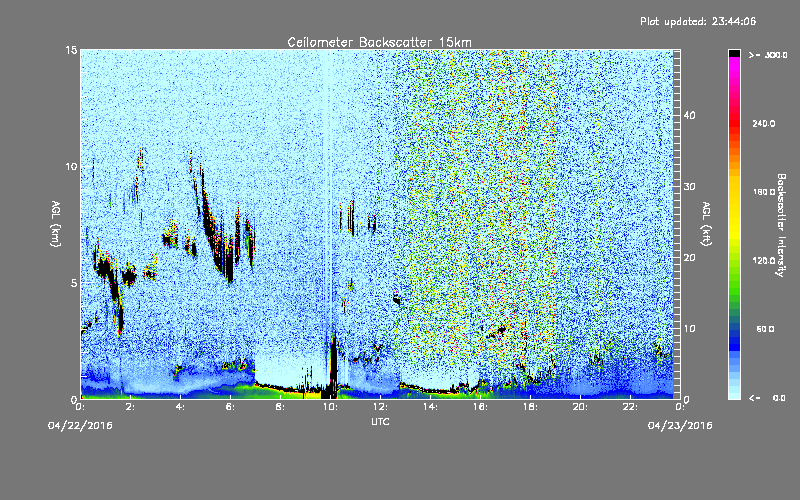Click the 14: hour tick label
The image size is (800, 500).
[x=430, y=407]
